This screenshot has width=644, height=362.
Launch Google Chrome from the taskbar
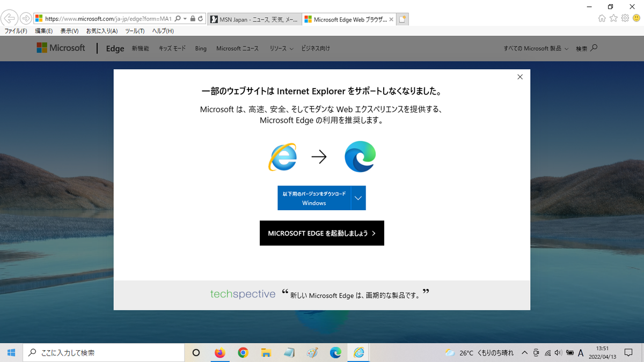pos(243,352)
